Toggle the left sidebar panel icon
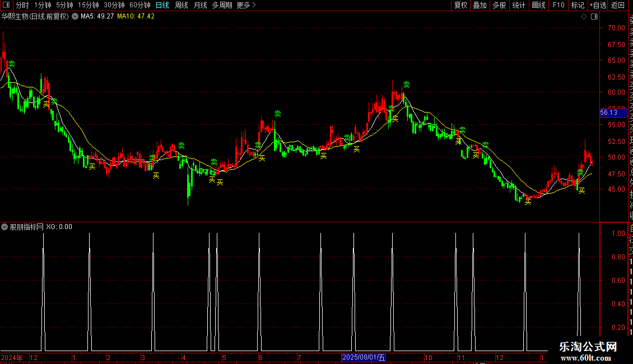This screenshot has height=364, width=633. pyautogui.click(x=6, y=5)
